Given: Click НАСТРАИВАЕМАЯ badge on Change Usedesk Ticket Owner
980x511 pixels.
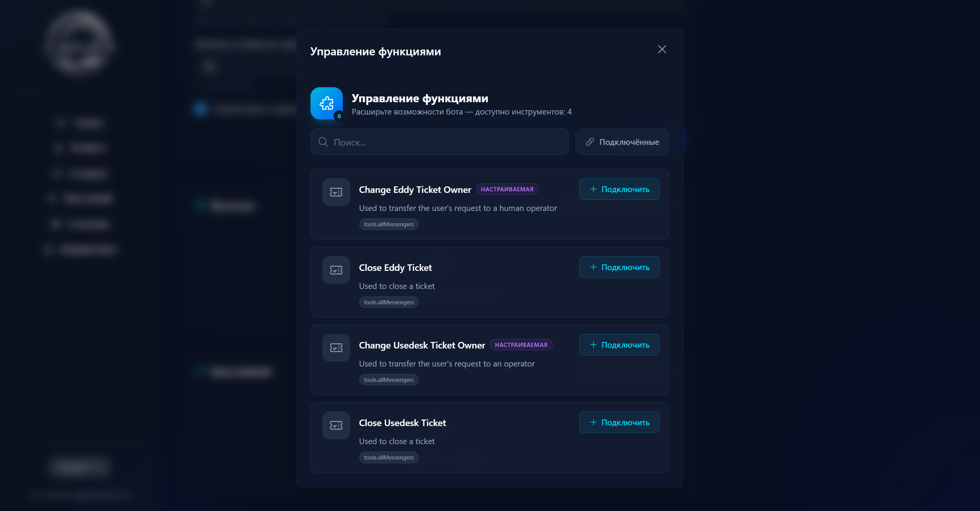Looking at the screenshot, I should pos(521,345).
